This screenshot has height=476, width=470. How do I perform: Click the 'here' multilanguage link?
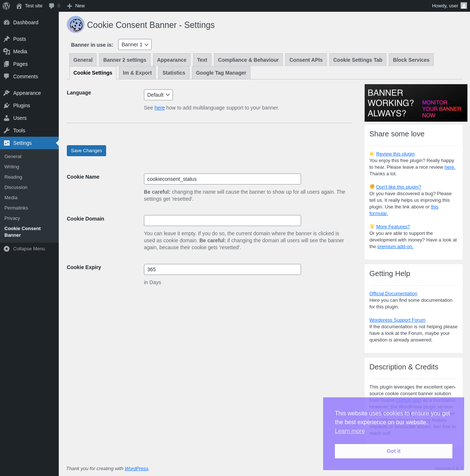pos(160,108)
